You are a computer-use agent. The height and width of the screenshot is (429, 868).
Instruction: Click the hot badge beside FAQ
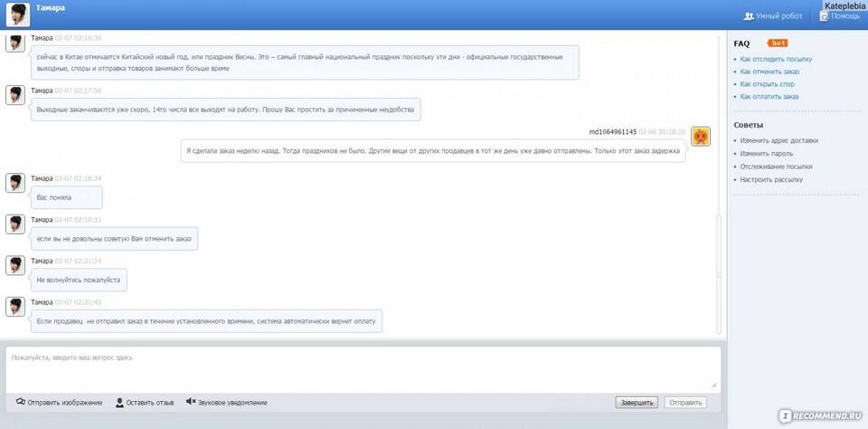[777, 43]
